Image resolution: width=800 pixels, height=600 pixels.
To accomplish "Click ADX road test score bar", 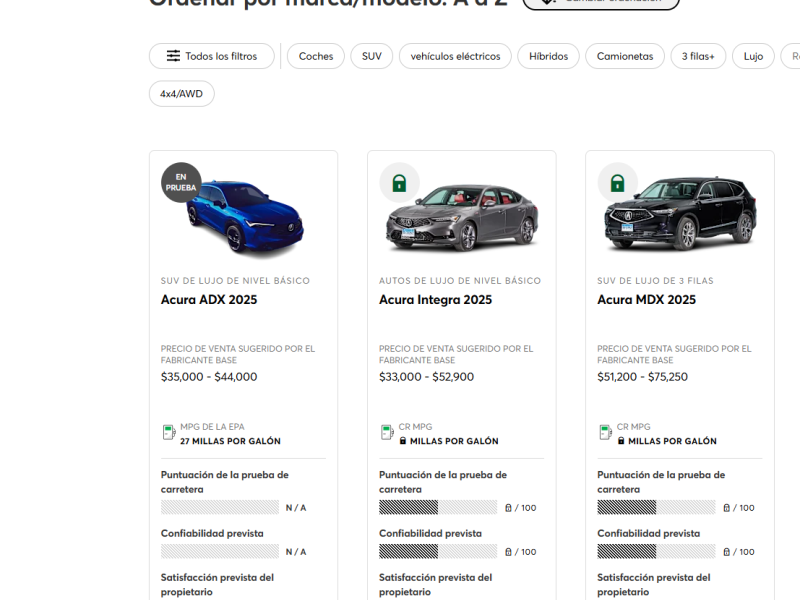I will 220,507.
